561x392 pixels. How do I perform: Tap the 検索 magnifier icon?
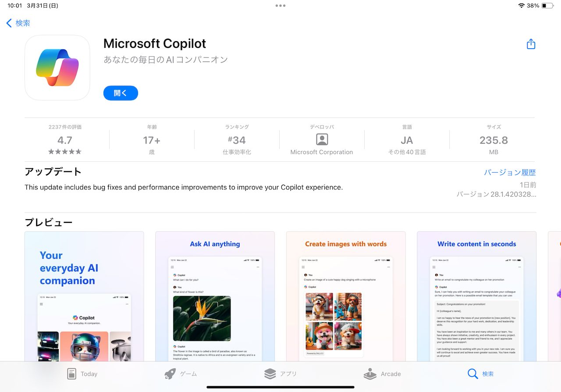(472, 374)
